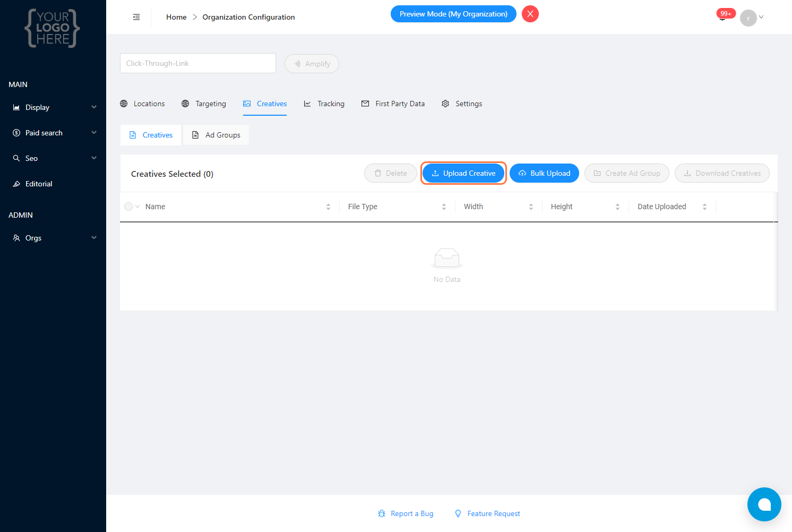The height and width of the screenshot is (532, 792).
Task: Switch to the Tracking tab
Action: pyautogui.click(x=324, y=104)
